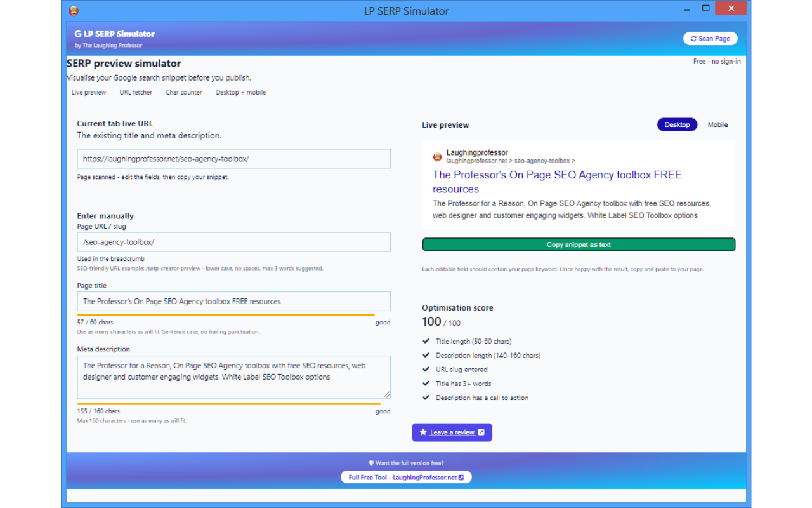The width and height of the screenshot is (812, 508).
Task: Click the '57 / 60 chars' counter text
Action: [95, 323]
